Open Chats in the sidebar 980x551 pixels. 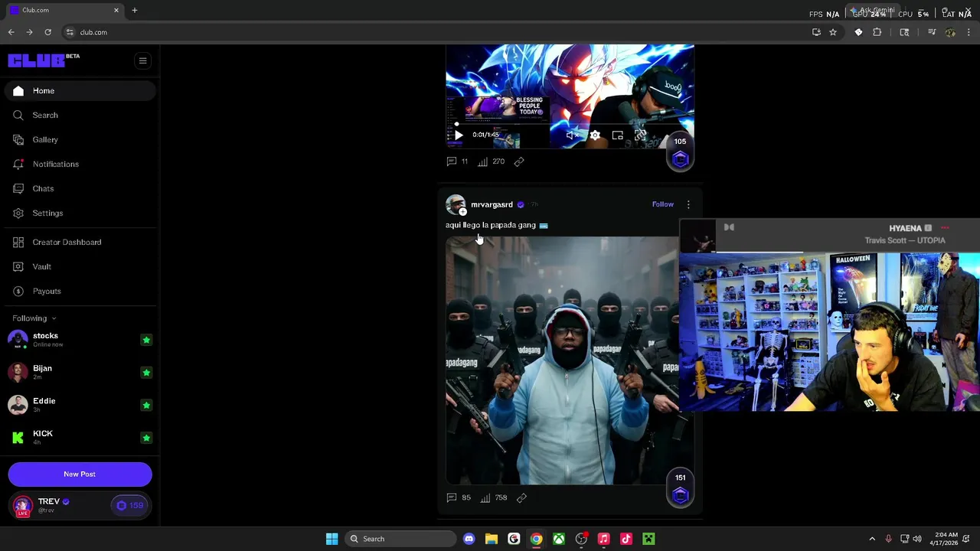point(80,189)
